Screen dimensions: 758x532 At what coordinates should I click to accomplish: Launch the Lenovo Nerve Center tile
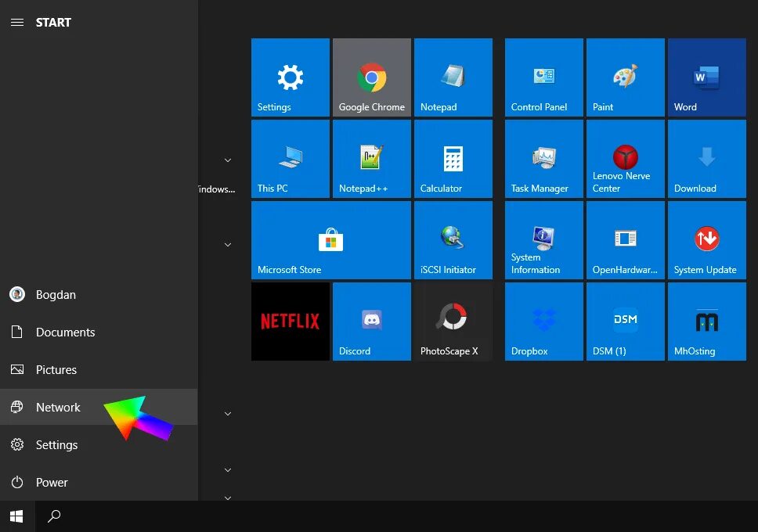click(x=625, y=159)
